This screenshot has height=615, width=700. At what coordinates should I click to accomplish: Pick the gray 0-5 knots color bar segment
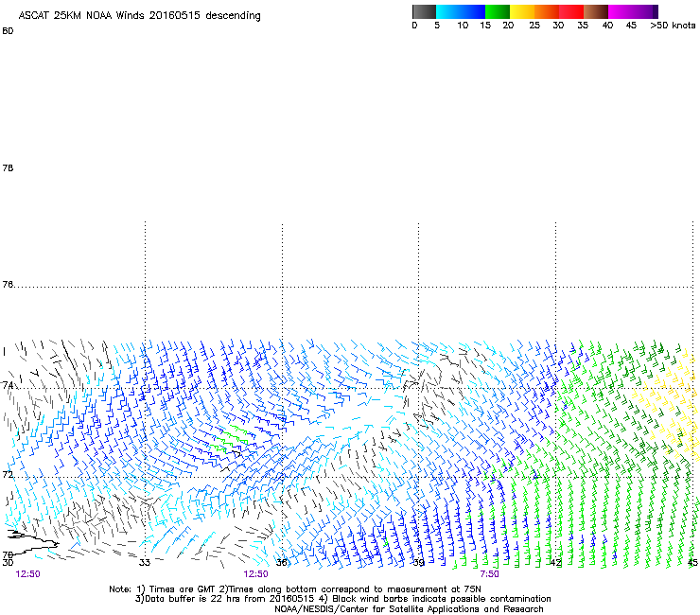[x=424, y=11]
